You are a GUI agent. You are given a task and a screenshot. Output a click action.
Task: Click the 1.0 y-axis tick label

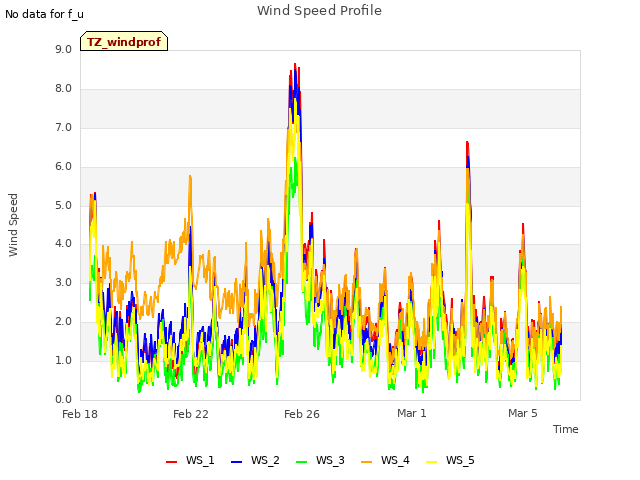point(63,360)
